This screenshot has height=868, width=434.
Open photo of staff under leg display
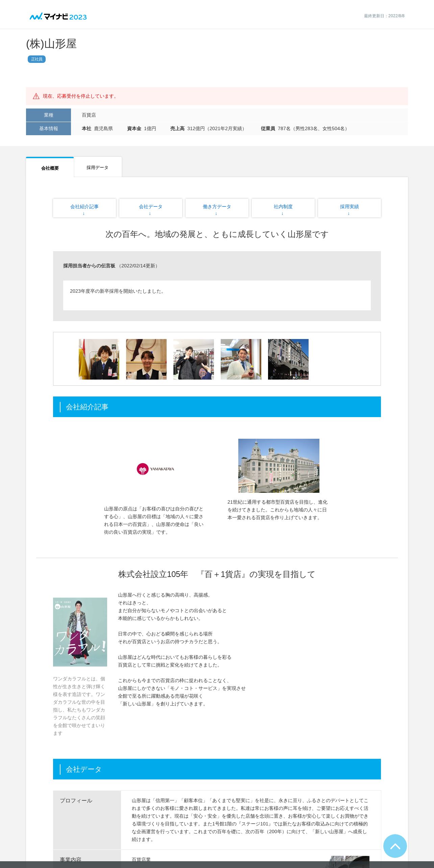[x=146, y=359]
